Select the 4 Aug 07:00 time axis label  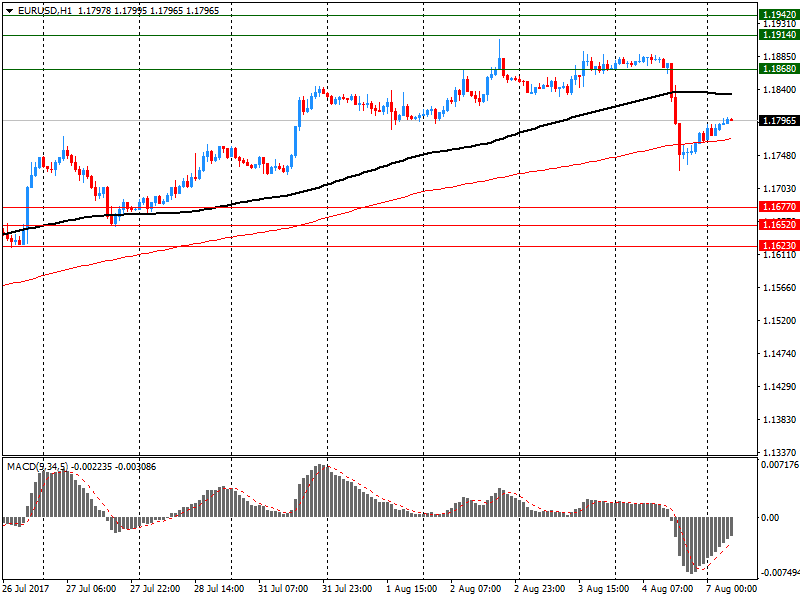point(667,589)
